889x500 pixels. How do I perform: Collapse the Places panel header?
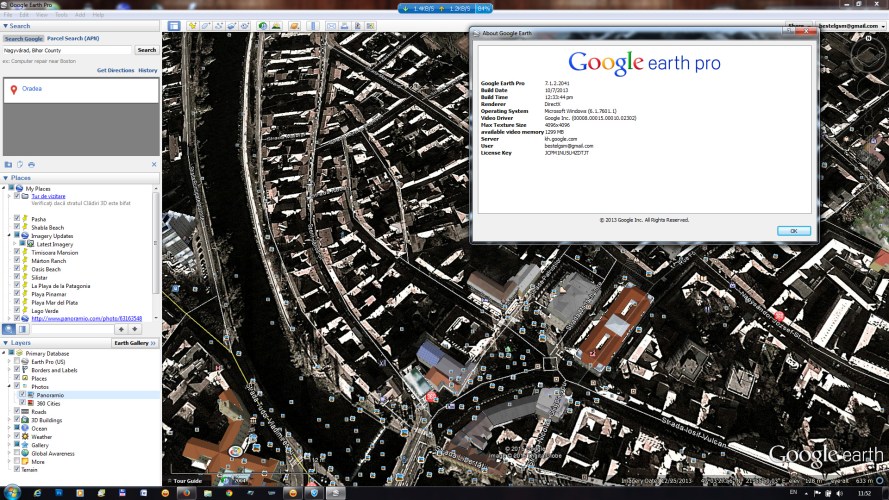[6, 178]
